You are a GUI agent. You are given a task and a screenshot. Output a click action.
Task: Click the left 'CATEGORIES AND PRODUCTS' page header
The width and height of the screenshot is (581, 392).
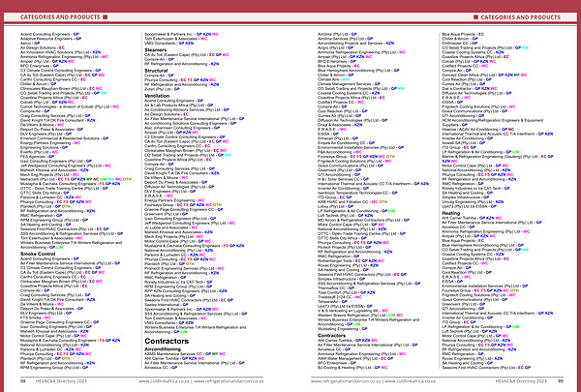click(x=60, y=17)
